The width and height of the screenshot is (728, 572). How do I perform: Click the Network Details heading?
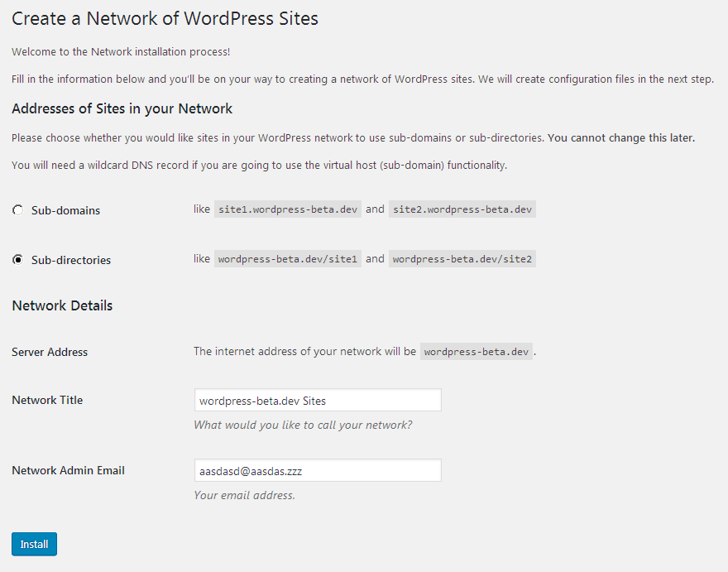[x=62, y=305]
